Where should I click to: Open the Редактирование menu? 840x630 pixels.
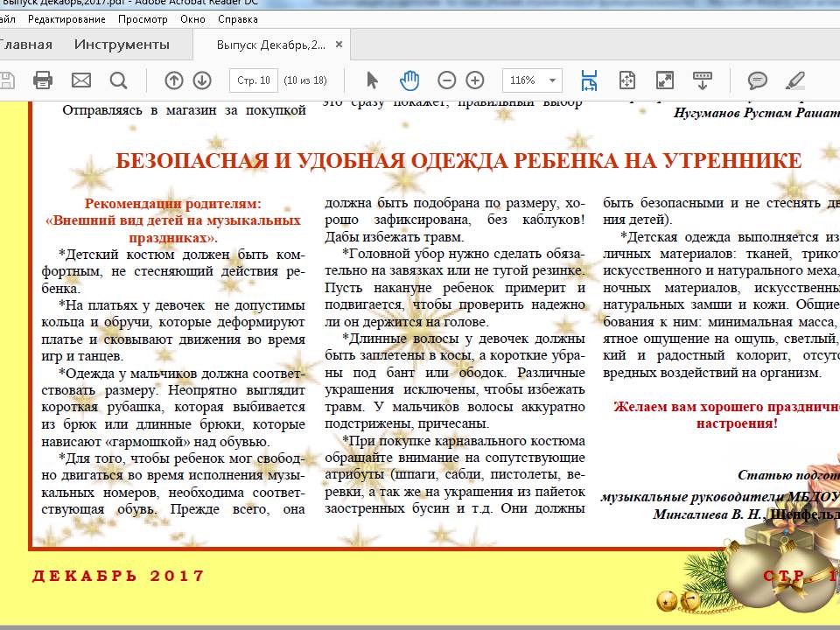tap(67, 19)
